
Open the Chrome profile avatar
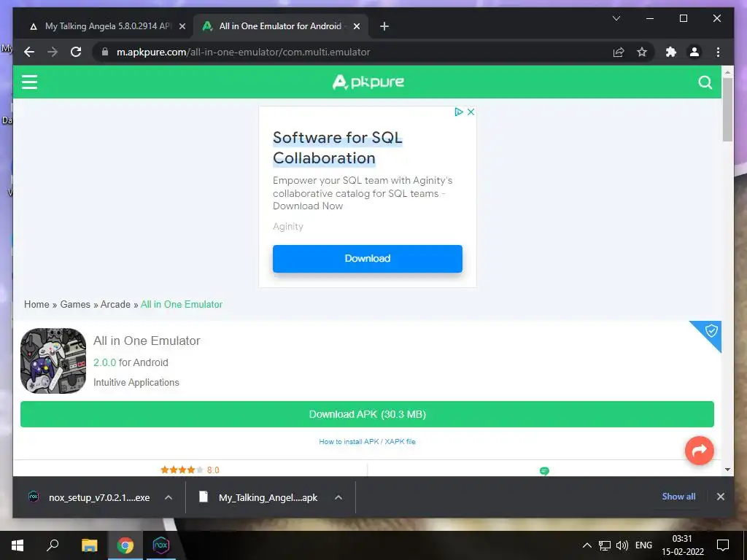[694, 52]
